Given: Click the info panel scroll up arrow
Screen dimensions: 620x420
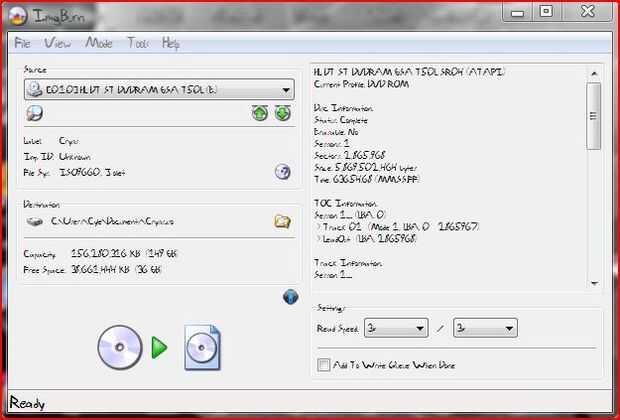Looking at the screenshot, I should [594, 74].
